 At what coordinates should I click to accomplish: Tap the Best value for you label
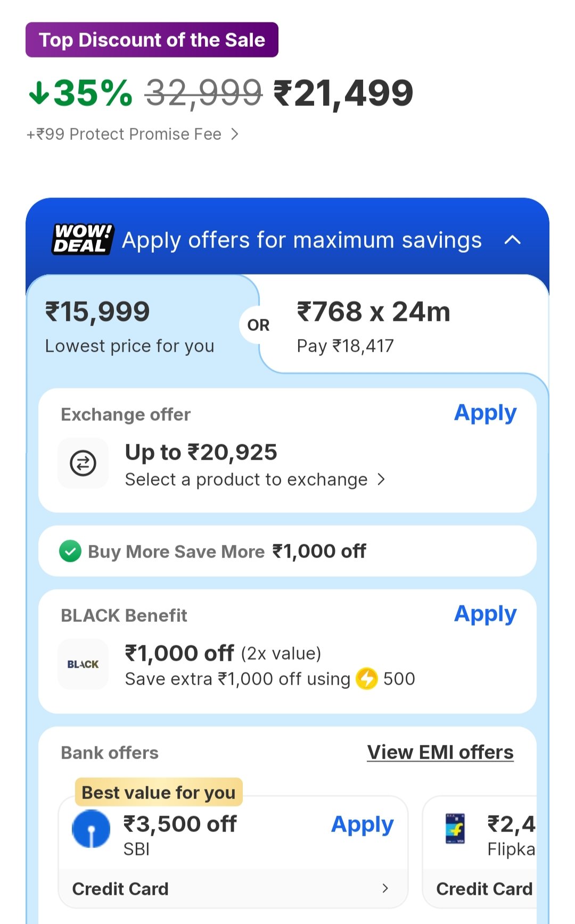click(x=159, y=792)
